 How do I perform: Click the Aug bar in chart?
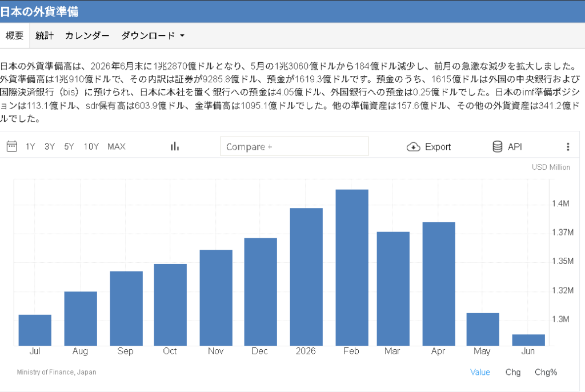point(81,318)
